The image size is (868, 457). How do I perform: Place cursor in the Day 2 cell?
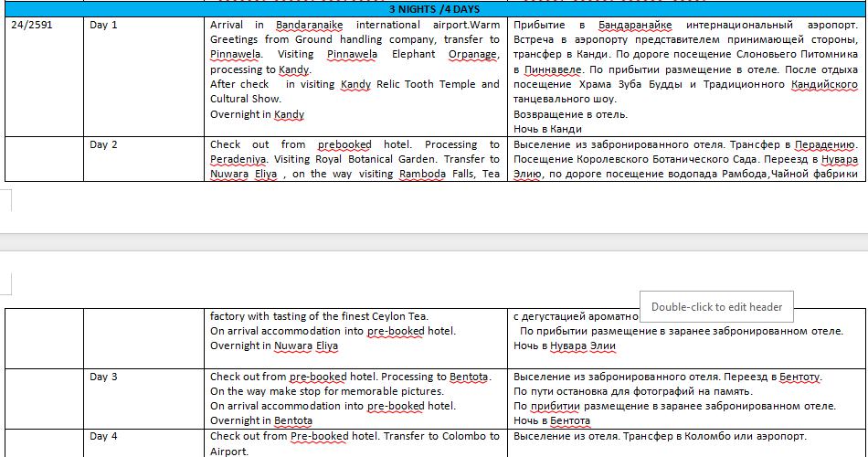[x=104, y=144]
